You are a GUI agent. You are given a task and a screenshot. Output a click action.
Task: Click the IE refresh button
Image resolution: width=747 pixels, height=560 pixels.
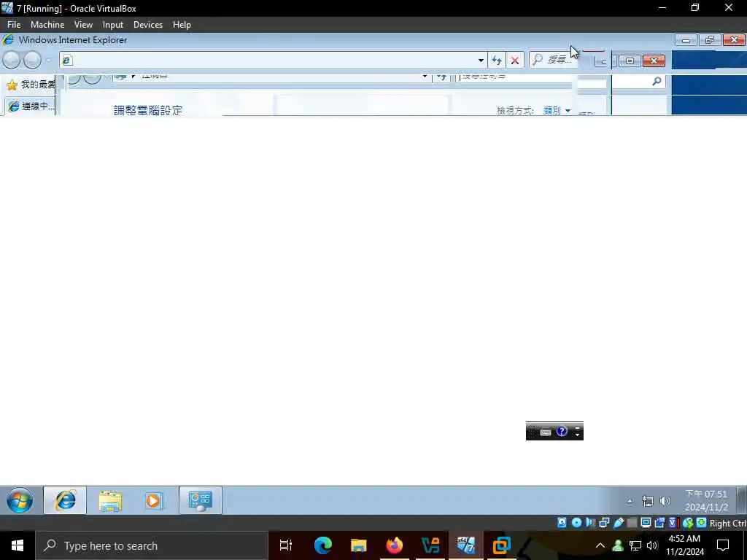[497, 60]
